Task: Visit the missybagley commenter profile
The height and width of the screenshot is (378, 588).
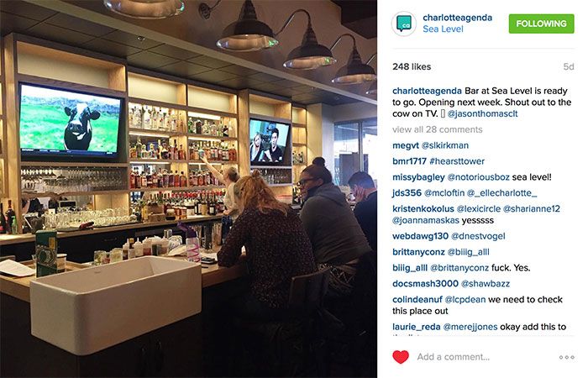Action: pos(418,177)
